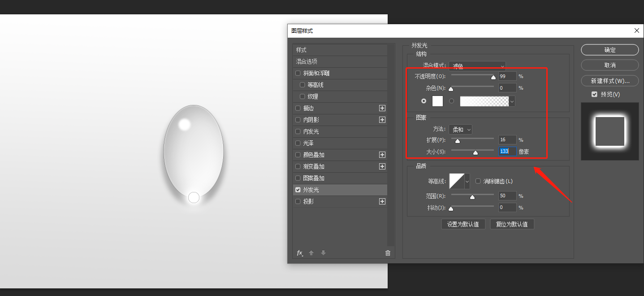Click the move effect up arrow

[311, 253]
